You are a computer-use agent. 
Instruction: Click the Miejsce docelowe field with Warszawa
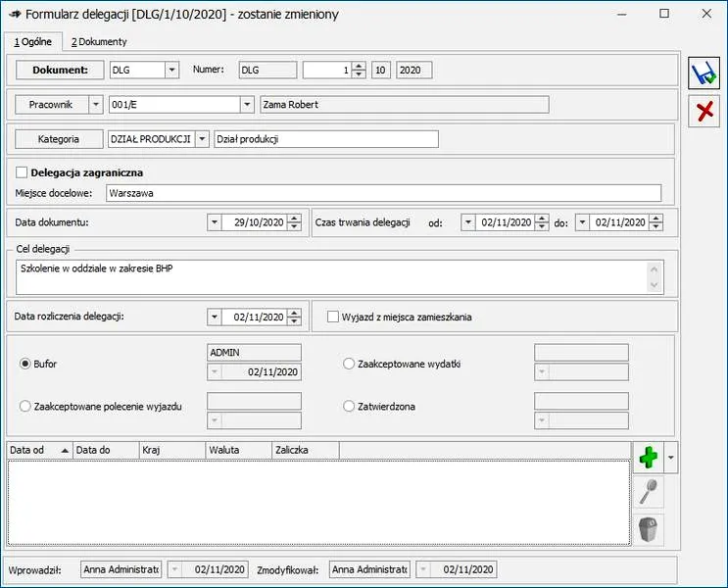tap(383, 193)
